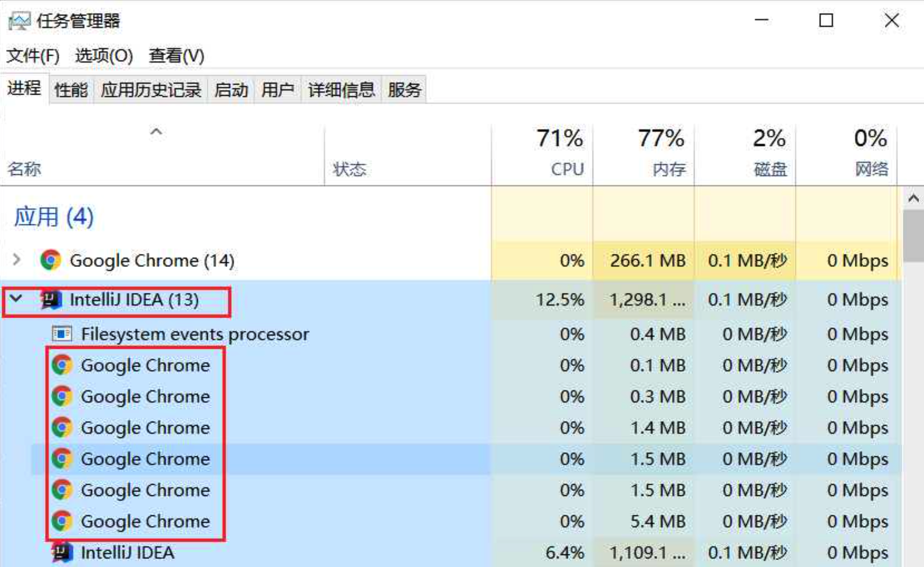This screenshot has height=567, width=924.
Task: Click the Chrome icon of Google Chrome (14)
Action: point(51,260)
